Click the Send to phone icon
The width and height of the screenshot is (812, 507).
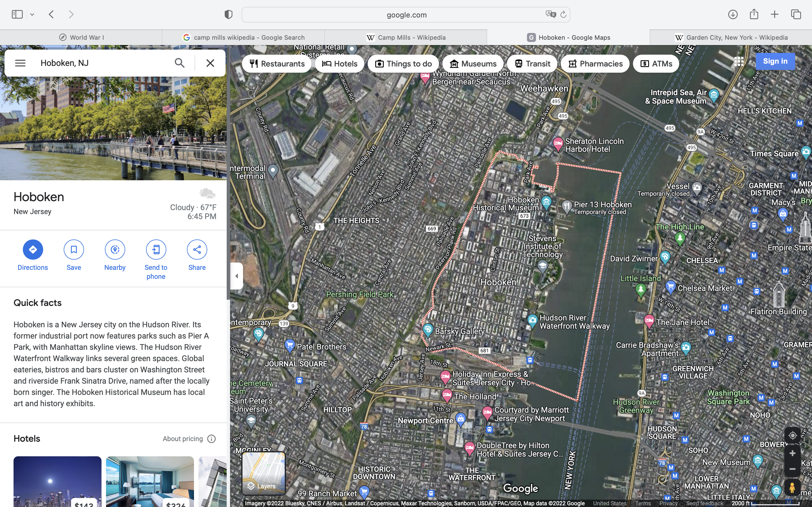pyautogui.click(x=156, y=250)
